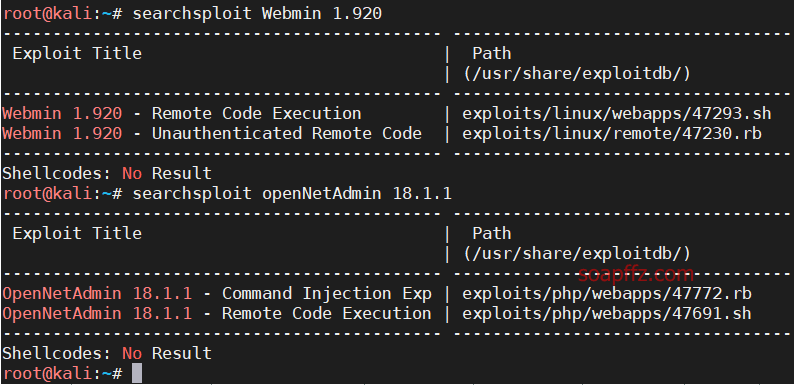This screenshot has width=794, height=385.
Task: Click the terminal cursor block at prompt
Action: click(x=137, y=373)
